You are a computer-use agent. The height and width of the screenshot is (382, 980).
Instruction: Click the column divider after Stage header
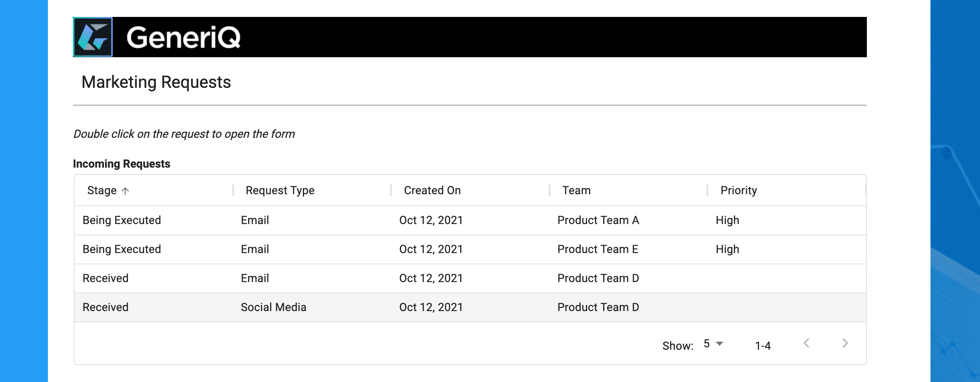point(233,190)
